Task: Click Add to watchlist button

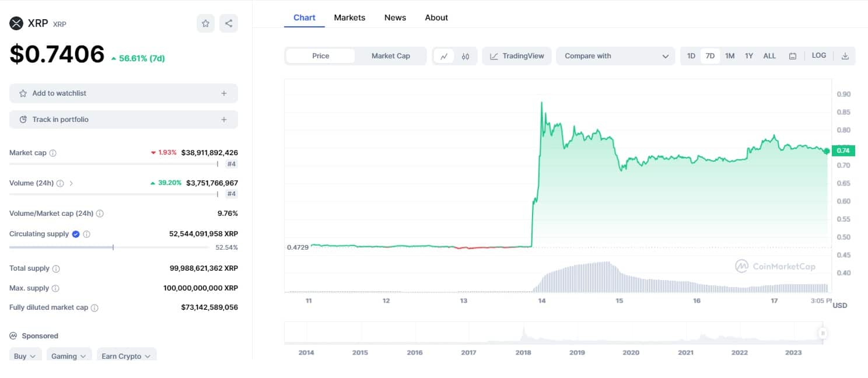Action: [124, 93]
